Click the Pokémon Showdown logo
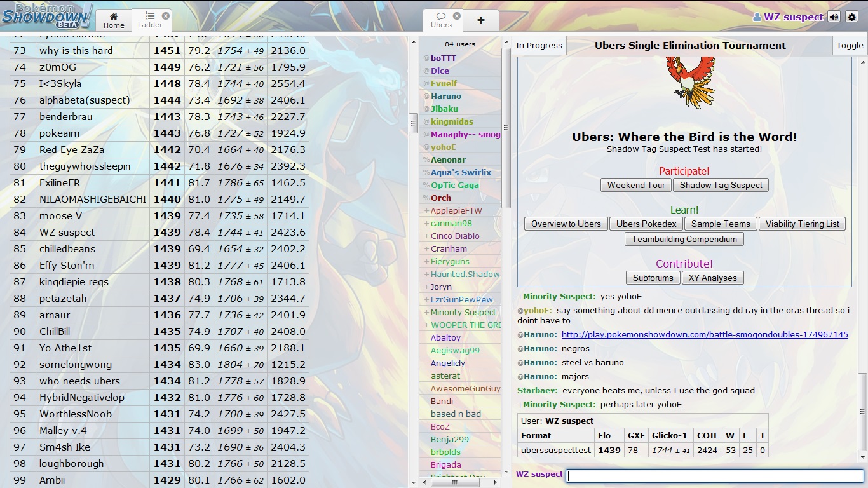868x488 pixels. tap(47, 15)
